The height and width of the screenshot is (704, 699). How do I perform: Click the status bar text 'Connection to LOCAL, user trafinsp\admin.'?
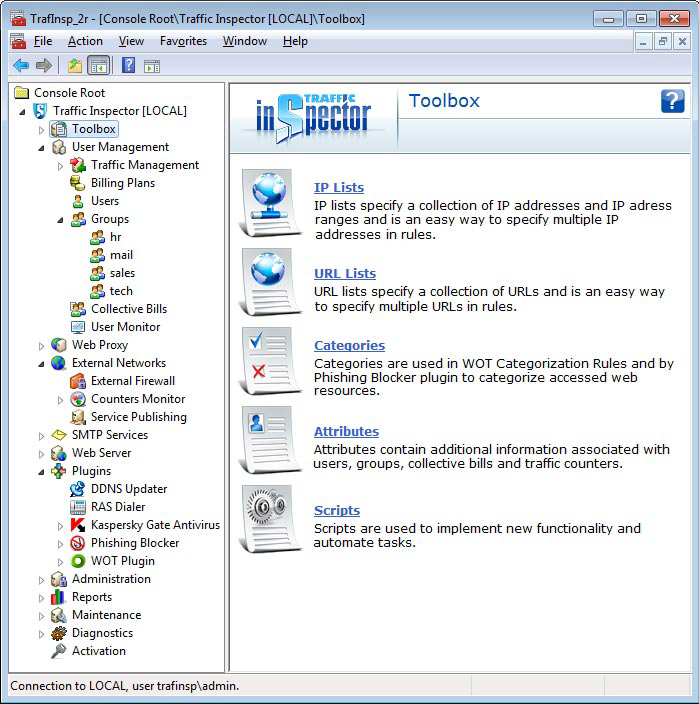tap(124, 686)
